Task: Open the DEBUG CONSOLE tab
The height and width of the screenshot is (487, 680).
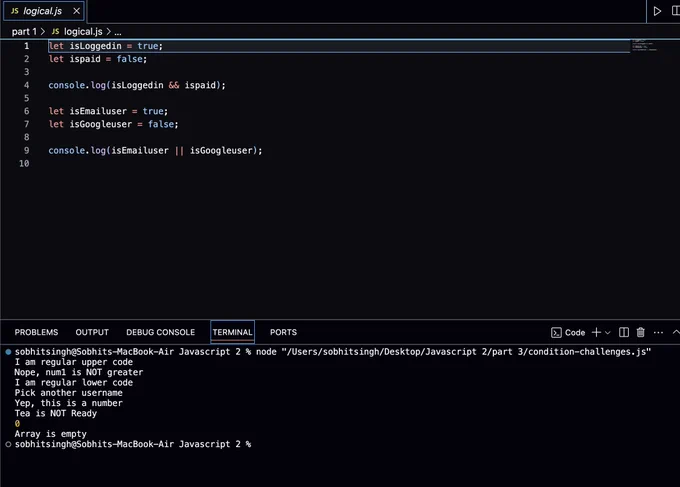Action: coord(160,332)
